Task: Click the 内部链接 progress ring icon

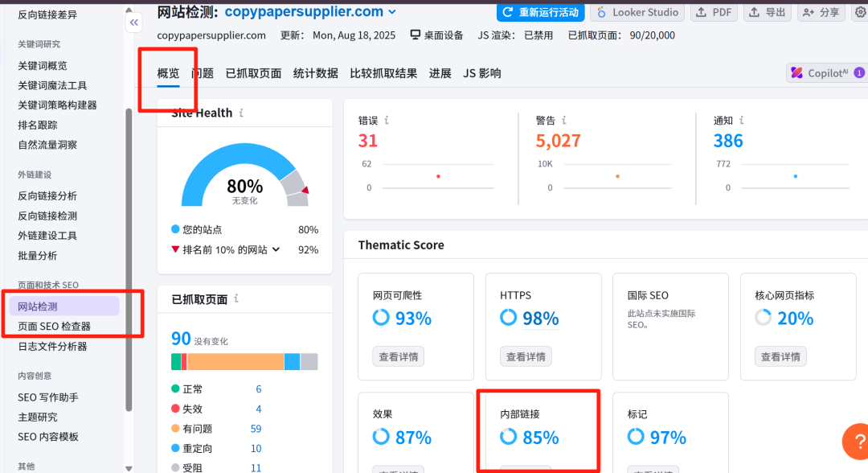Action: point(508,437)
